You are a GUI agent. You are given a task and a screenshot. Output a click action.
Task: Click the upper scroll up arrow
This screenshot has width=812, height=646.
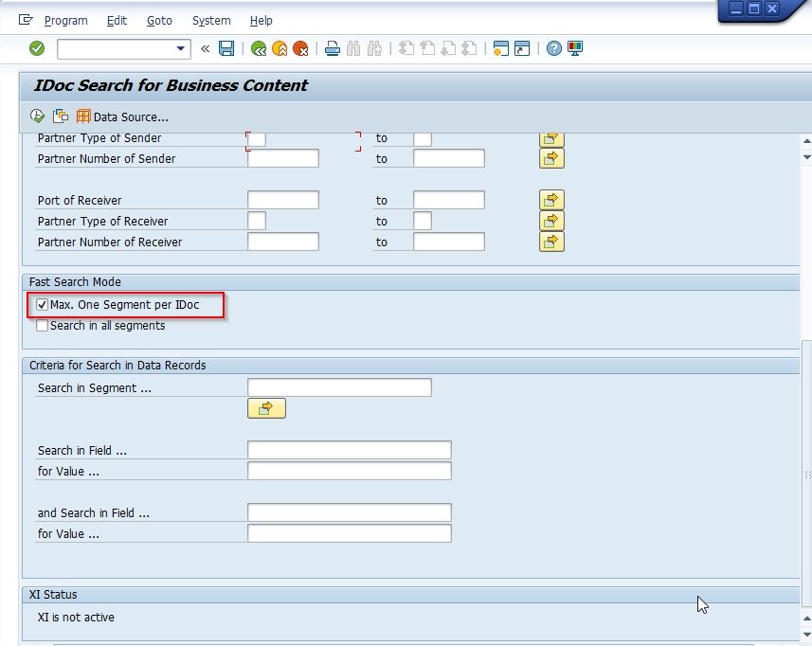pos(807,141)
